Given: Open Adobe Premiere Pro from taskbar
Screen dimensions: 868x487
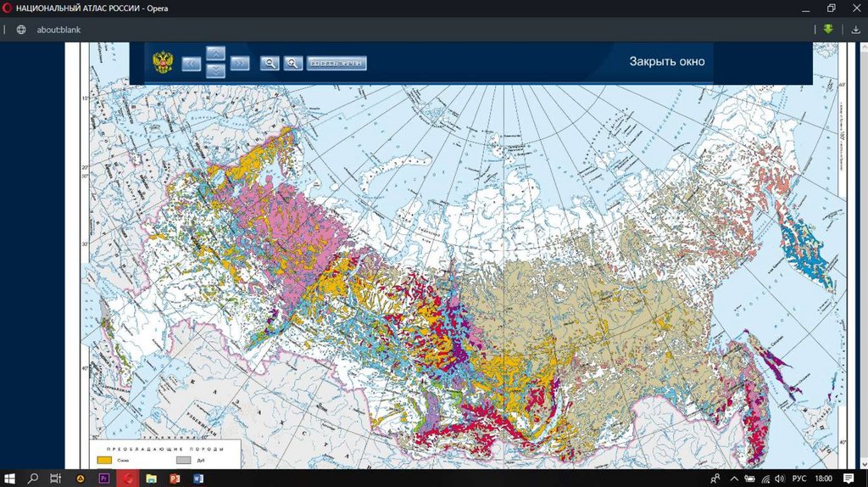Looking at the screenshot, I should click(x=104, y=479).
